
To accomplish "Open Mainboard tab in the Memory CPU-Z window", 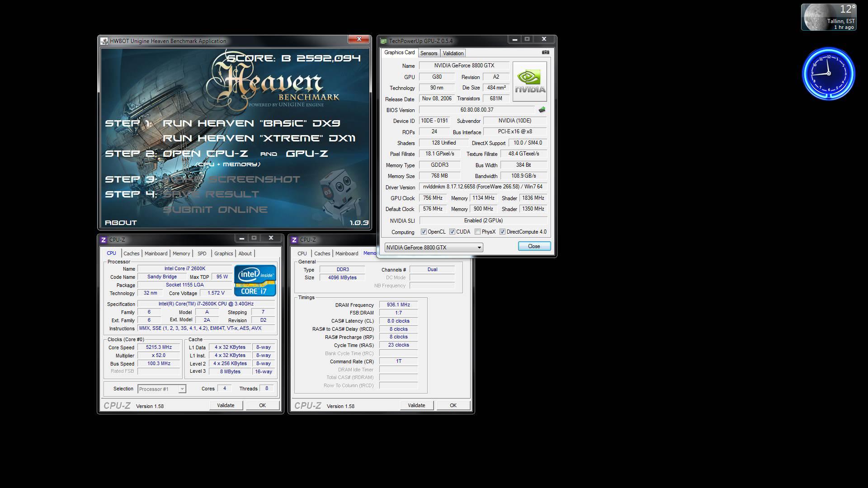I will point(347,253).
